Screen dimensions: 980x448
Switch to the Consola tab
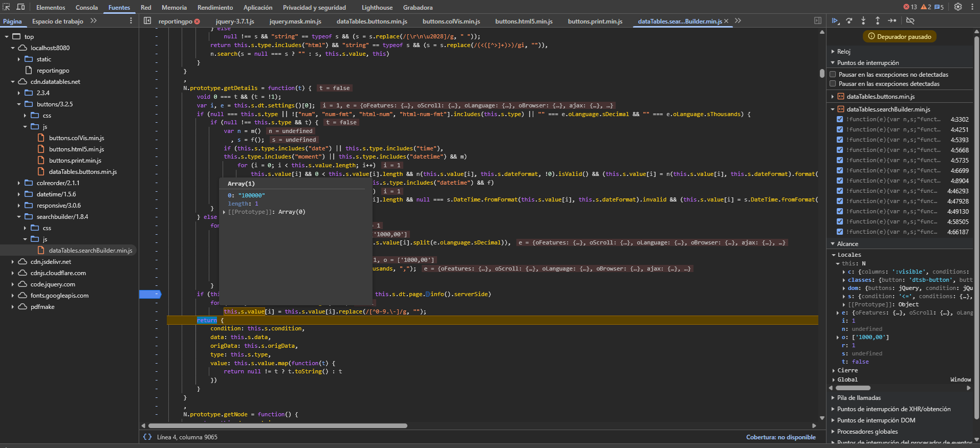[x=86, y=8]
